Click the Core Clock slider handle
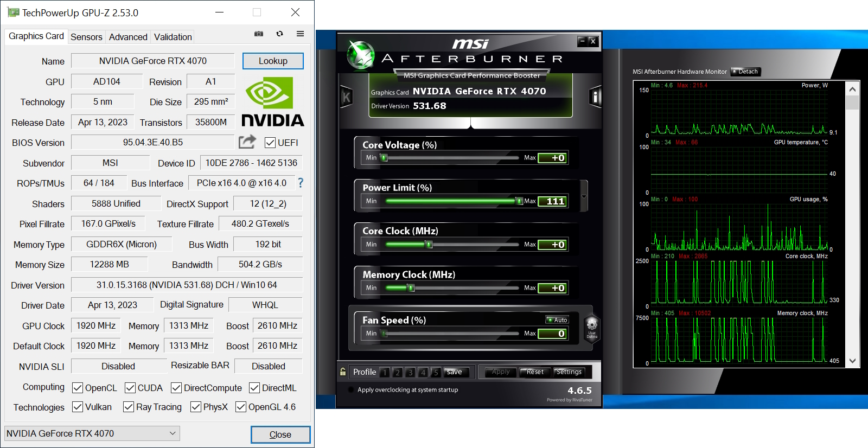The width and height of the screenshot is (868, 448). tap(429, 245)
